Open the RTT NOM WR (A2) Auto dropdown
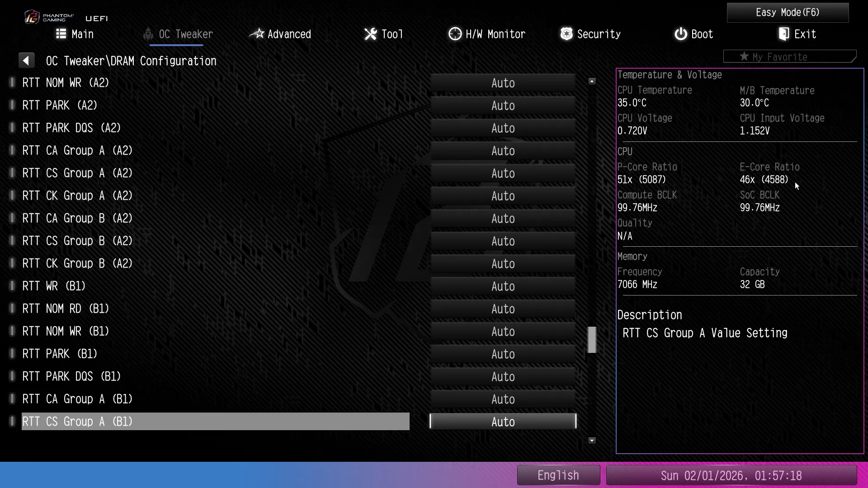This screenshot has height=488, width=868. 503,83
